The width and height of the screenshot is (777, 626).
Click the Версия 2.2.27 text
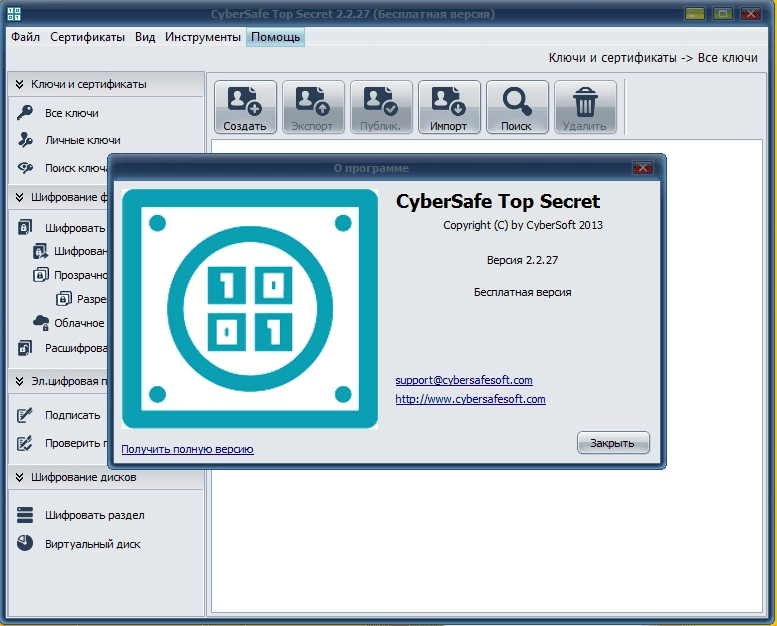coord(522,260)
